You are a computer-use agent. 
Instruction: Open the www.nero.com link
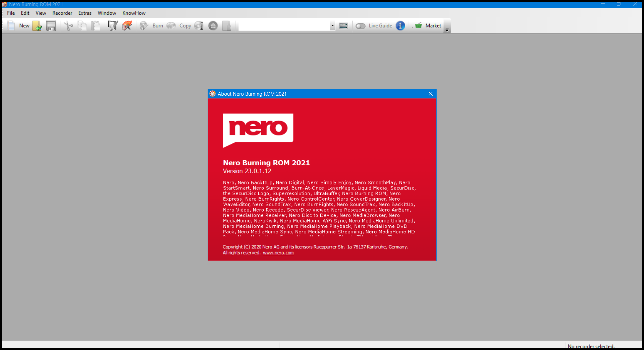point(278,253)
